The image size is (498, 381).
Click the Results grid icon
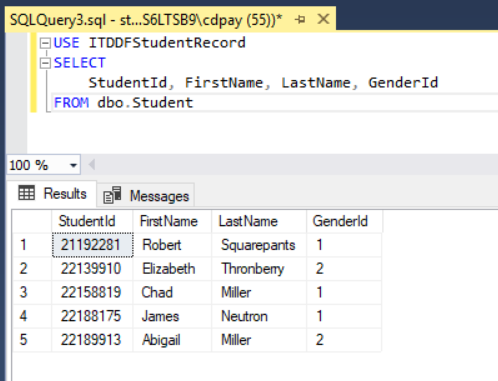pos(27,193)
